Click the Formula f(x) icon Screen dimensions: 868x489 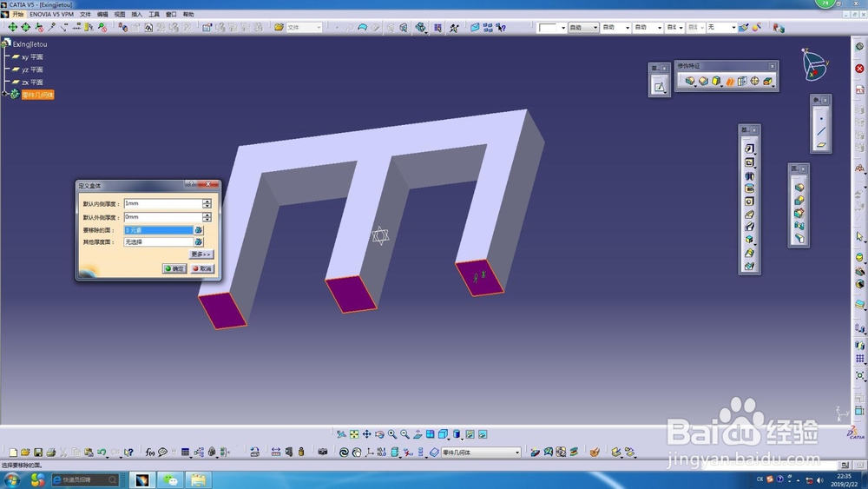(x=149, y=453)
